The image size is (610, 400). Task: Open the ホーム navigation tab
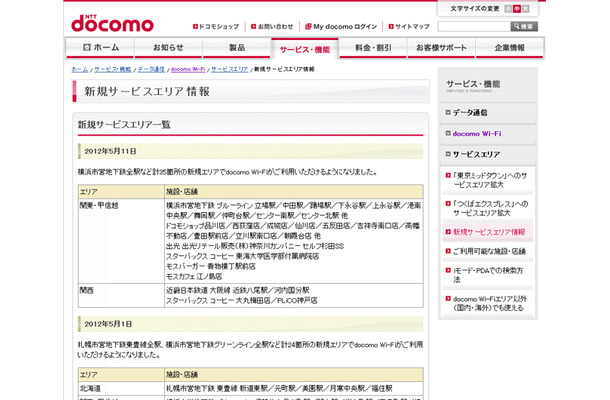[x=100, y=48]
